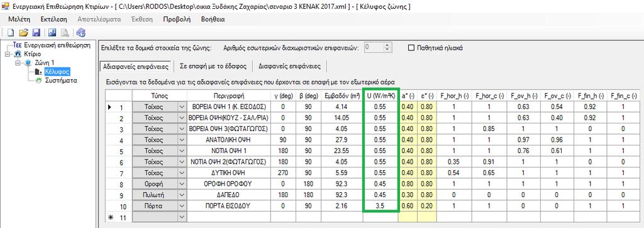
Task: Click the area cell 2.16
Action: click(x=341, y=205)
